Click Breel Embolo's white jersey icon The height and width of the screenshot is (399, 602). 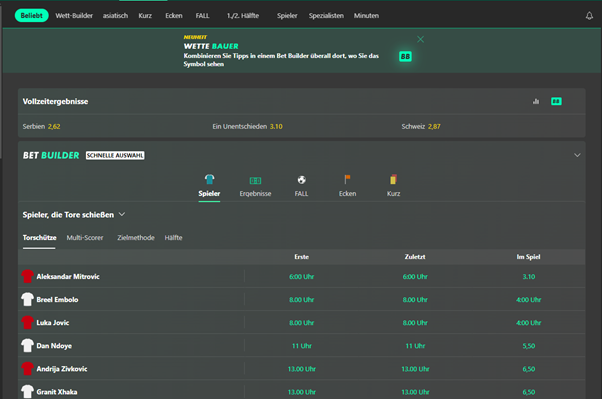(27, 299)
